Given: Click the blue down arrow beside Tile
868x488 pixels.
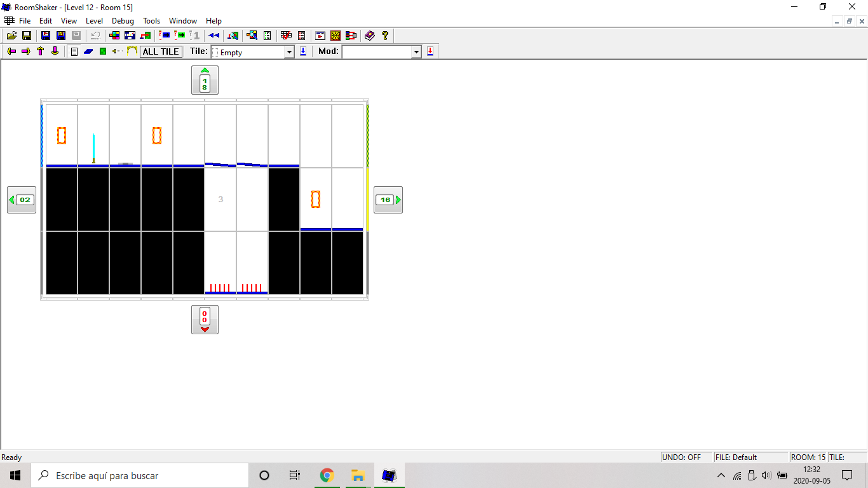Looking at the screenshot, I should (303, 51).
